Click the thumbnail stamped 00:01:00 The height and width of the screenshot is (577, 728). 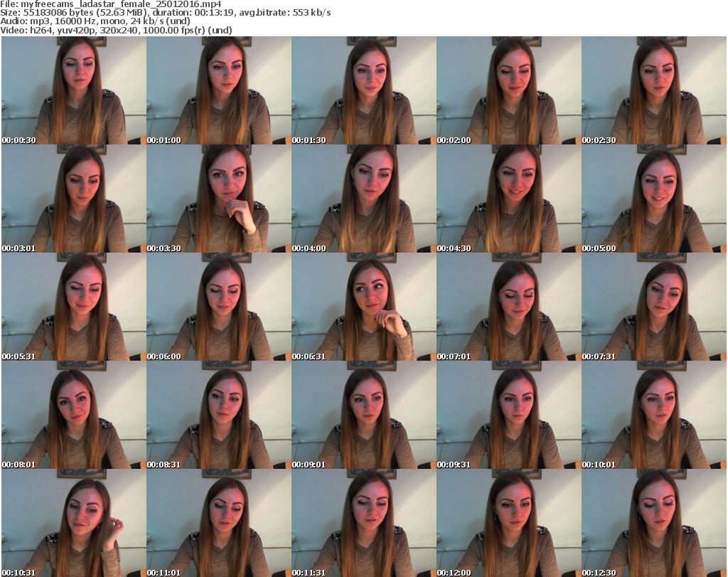[x=219, y=90]
